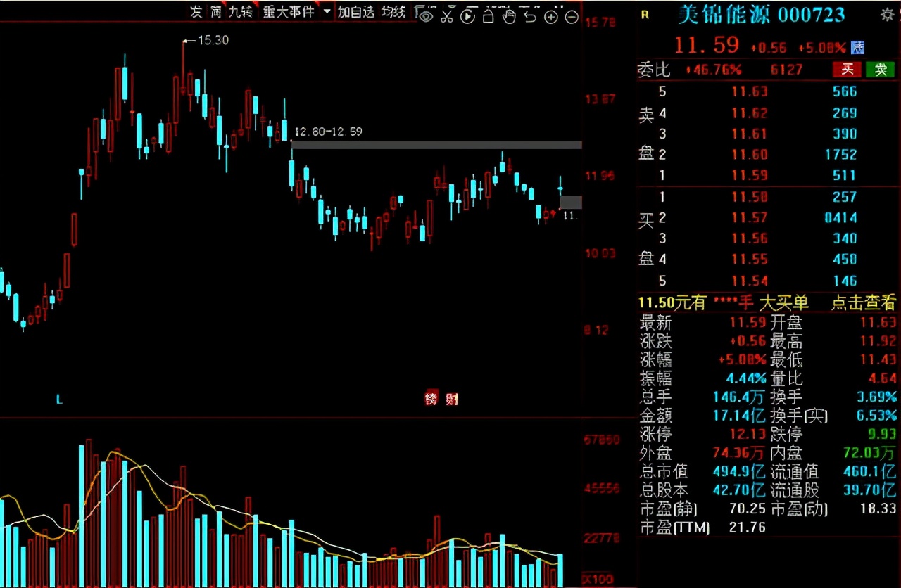This screenshot has height=588, width=901.
Task: Expand the 重大事件 dropdown arrow
Action: tap(326, 12)
